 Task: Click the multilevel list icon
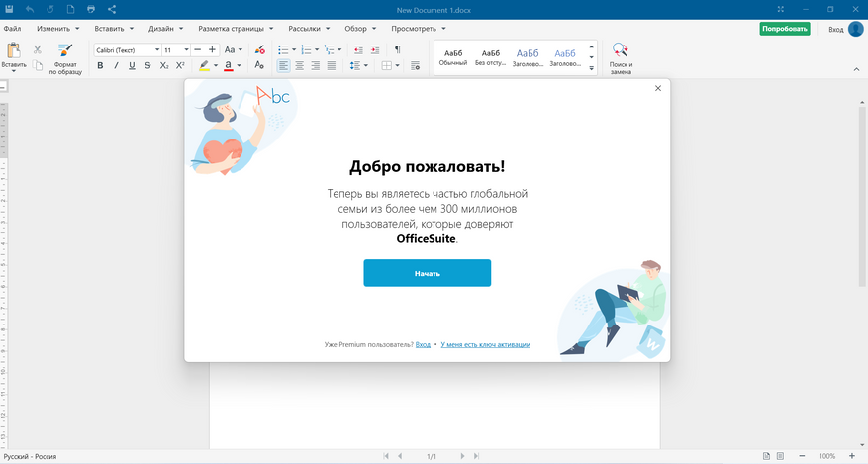coord(329,49)
